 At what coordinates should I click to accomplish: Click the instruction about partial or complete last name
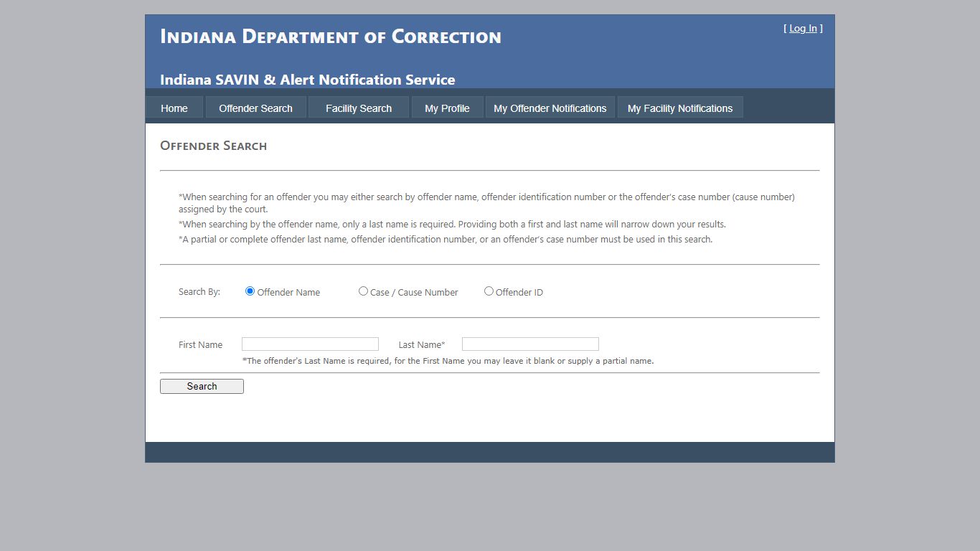click(x=446, y=240)
